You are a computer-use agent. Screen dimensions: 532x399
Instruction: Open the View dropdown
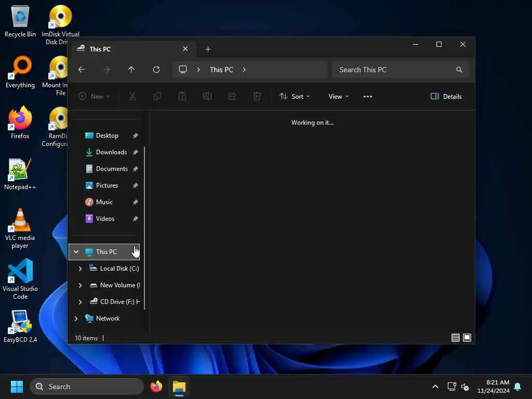pos(339,96)
